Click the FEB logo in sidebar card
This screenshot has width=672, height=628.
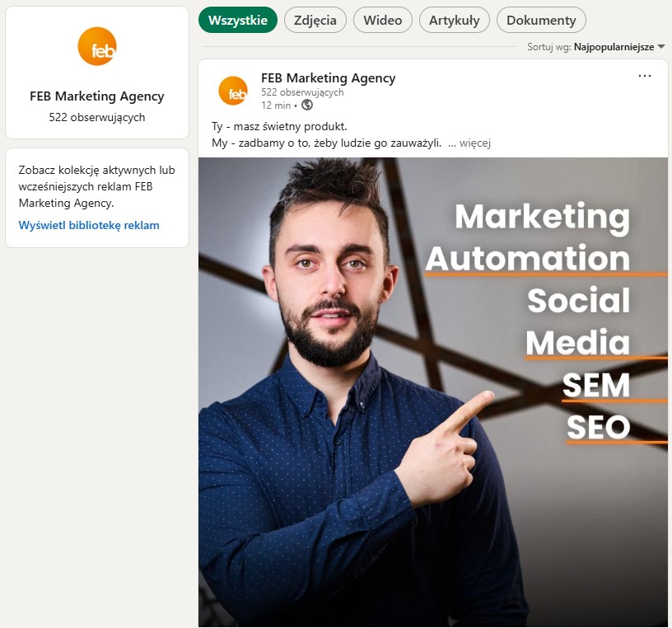97,46
